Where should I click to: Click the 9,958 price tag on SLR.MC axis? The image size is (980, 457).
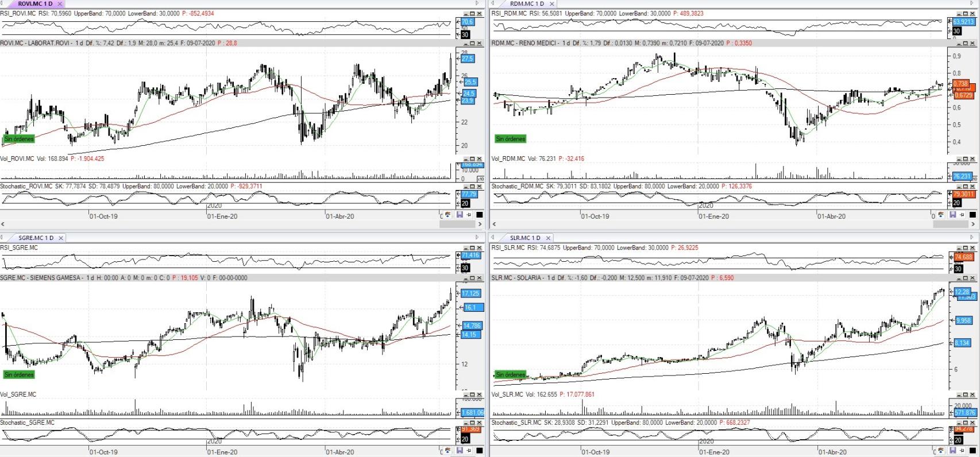click(963, 320)
